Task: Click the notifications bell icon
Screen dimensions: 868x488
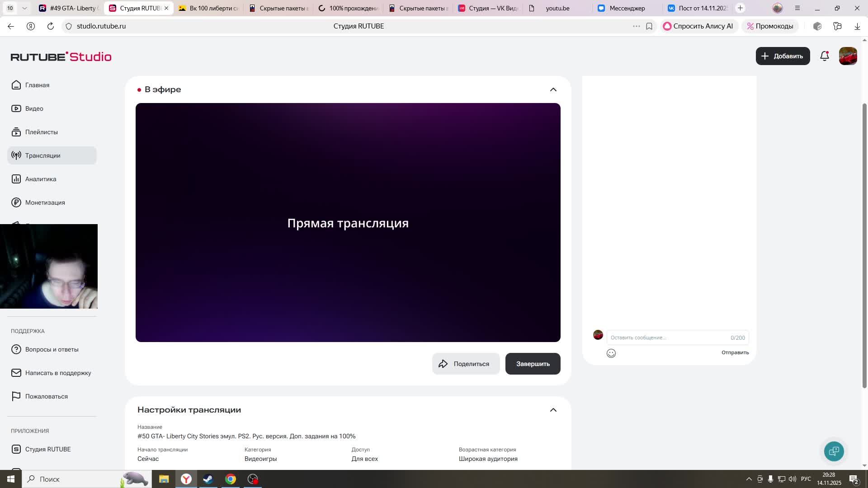Action: [x=824, y=56]
